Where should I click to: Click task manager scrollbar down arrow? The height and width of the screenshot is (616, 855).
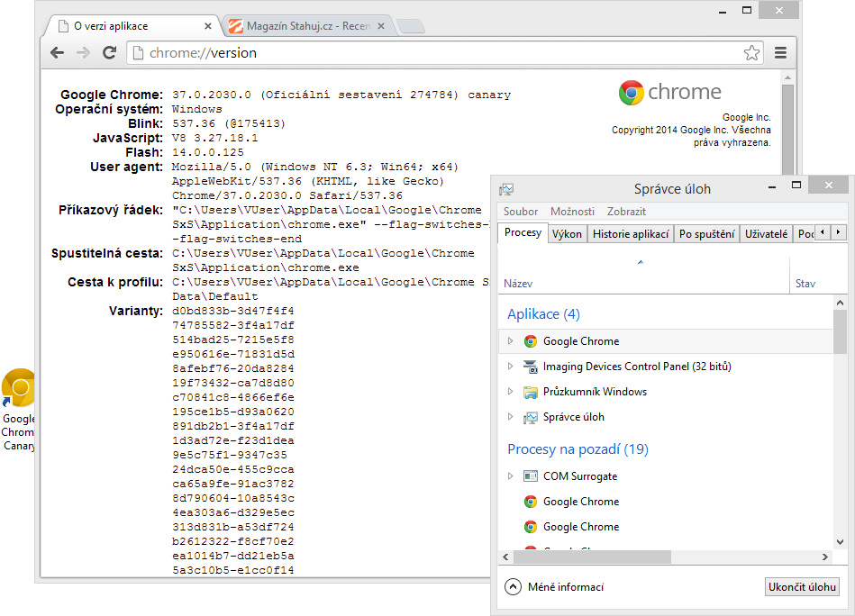pyautogui.click(x=840, y=542)
